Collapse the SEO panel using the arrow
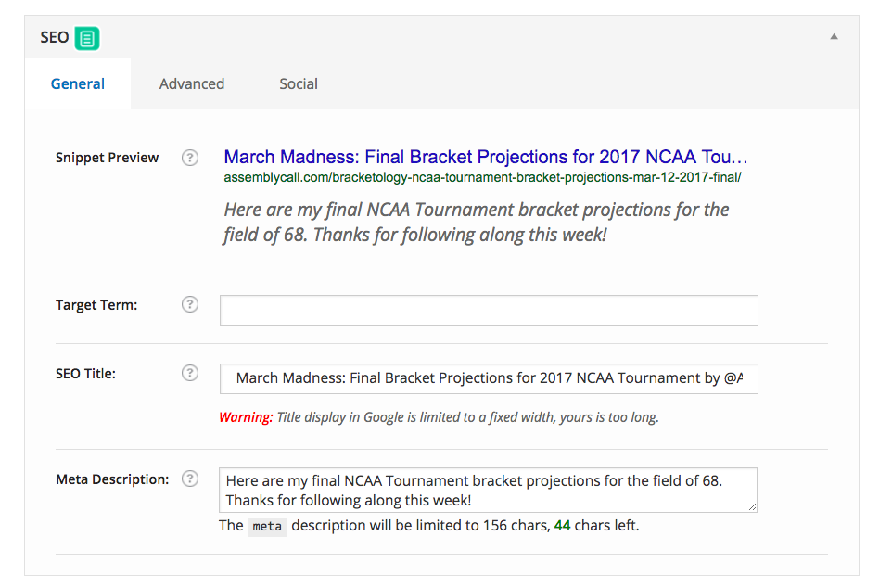 [x=834, y=37]
